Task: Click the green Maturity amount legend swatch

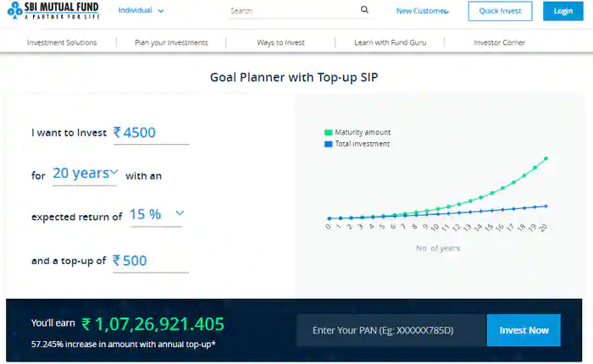Action: (329, 133)
